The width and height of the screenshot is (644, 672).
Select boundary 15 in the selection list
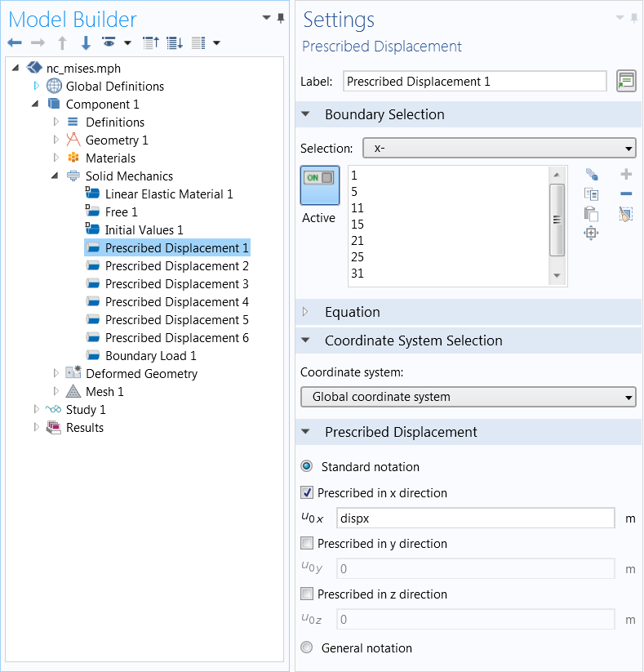[x=358, y=225]
